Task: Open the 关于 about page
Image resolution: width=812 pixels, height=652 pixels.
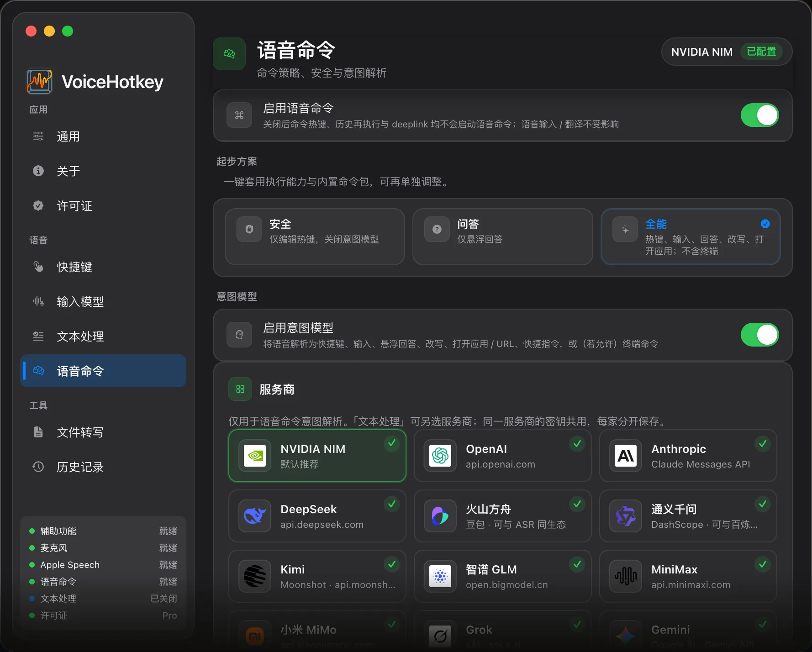Action: (103, 171)
